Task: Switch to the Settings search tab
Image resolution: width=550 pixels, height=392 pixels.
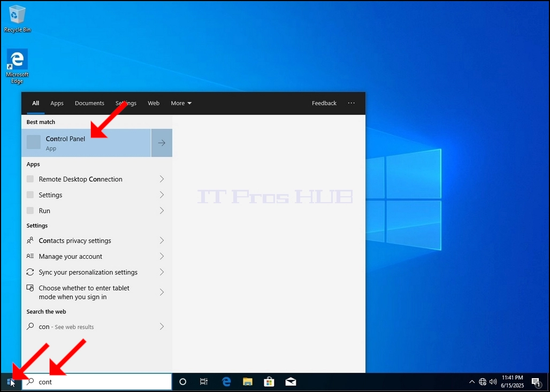Action: click(126, 103)
